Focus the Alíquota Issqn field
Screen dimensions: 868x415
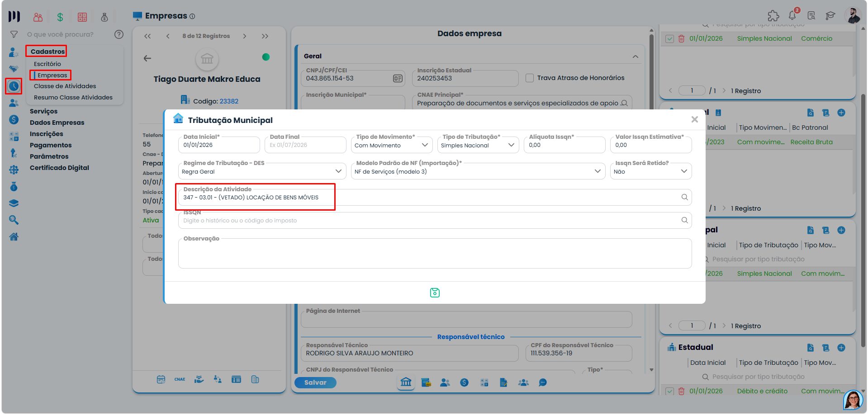coord(564,145)
